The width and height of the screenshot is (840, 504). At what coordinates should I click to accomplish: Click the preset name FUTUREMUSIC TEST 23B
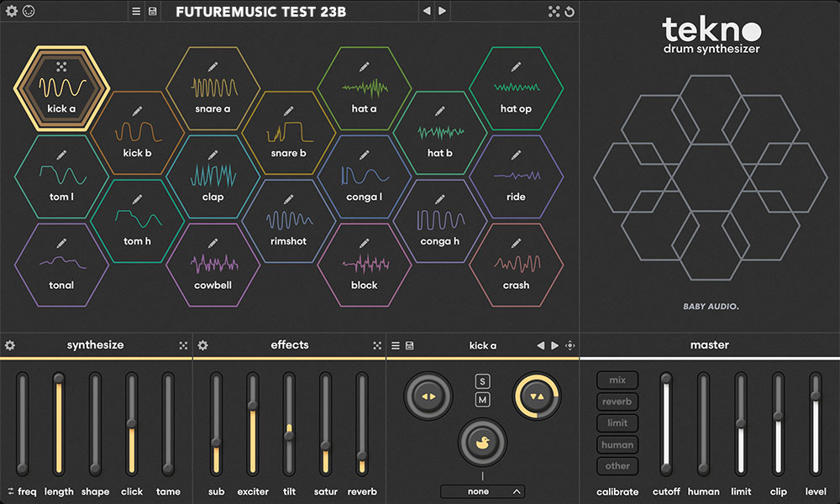point(261,12)
